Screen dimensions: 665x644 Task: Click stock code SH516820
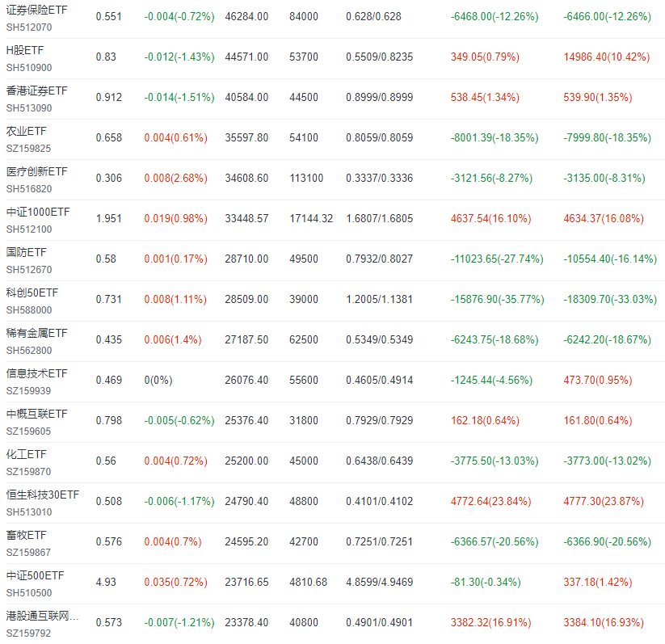pos(29,189)
